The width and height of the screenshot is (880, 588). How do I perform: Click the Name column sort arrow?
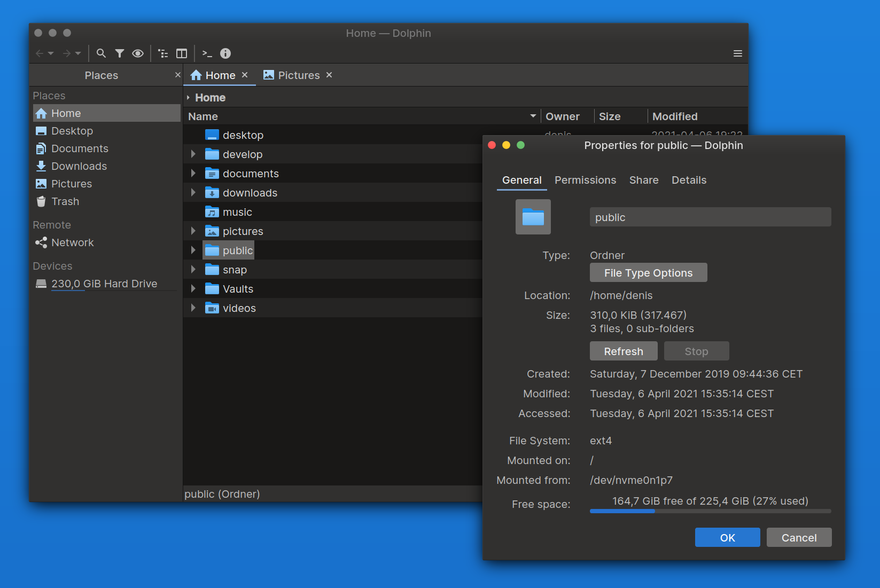tap(533, 116)
